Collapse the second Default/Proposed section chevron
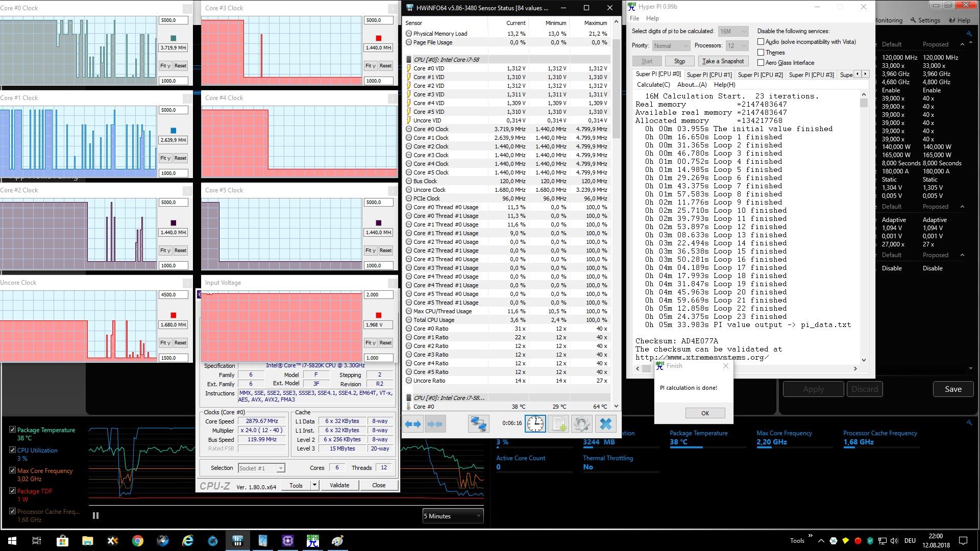The image size is (980, 551). 962,207
